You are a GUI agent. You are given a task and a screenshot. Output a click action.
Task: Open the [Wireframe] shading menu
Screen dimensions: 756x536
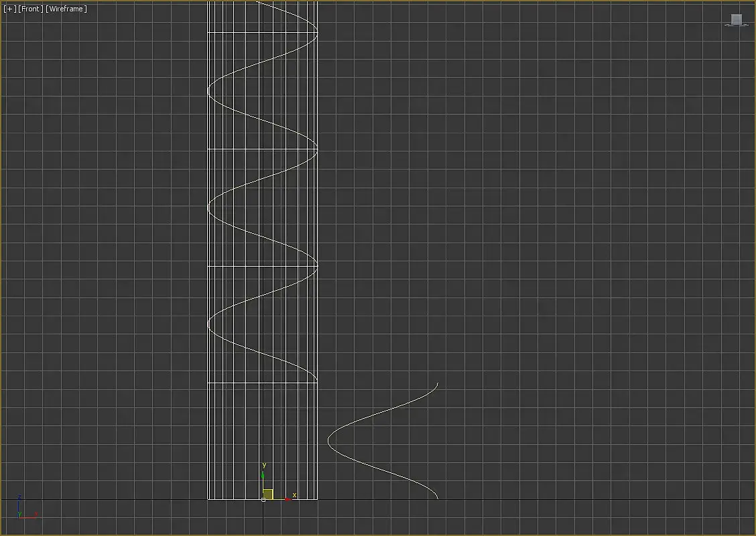pos(66,9)
